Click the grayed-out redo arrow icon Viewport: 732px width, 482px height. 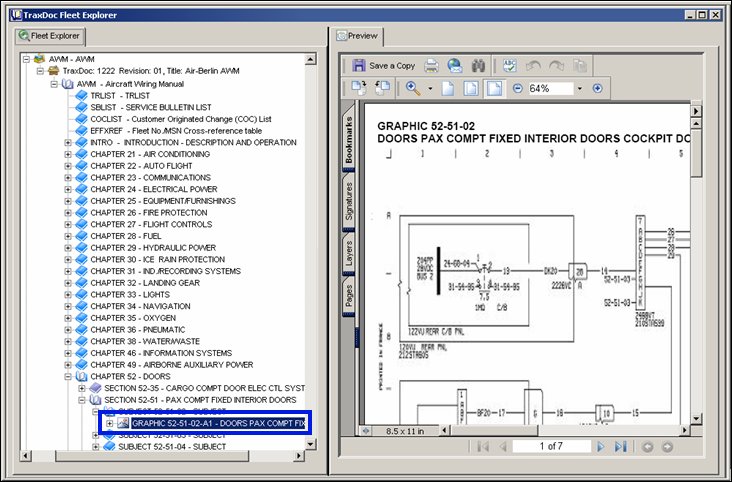coord(556,66)
